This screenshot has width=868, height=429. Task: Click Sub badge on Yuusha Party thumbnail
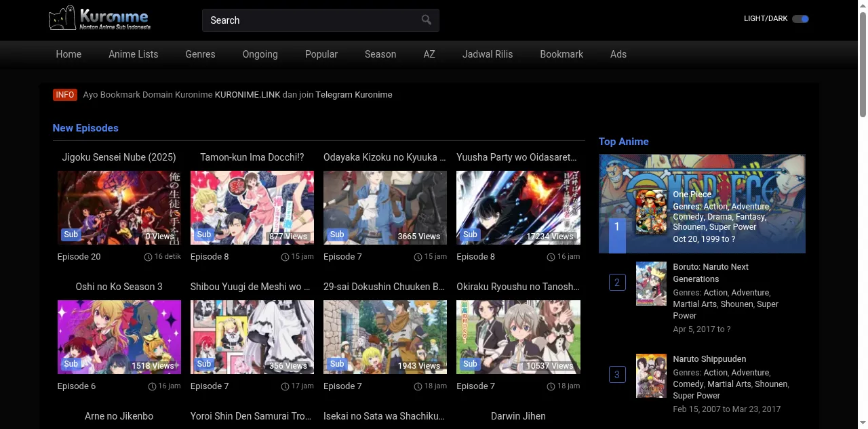(470, 234)
